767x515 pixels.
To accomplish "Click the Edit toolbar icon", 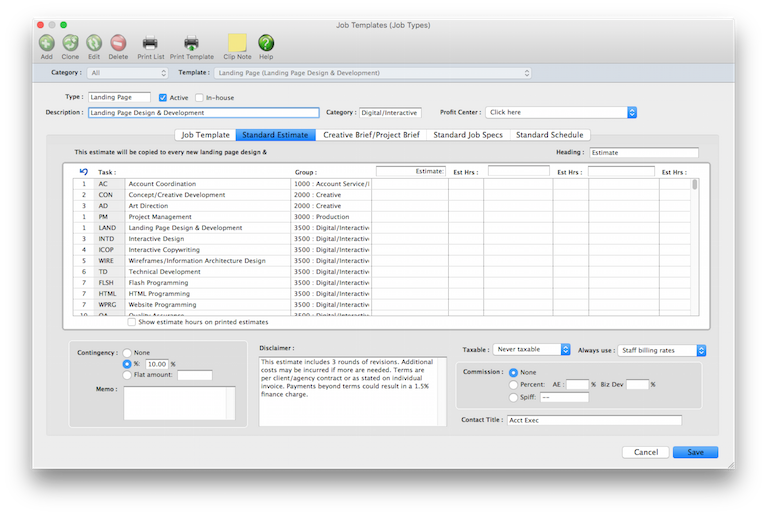I will [94, 43].
